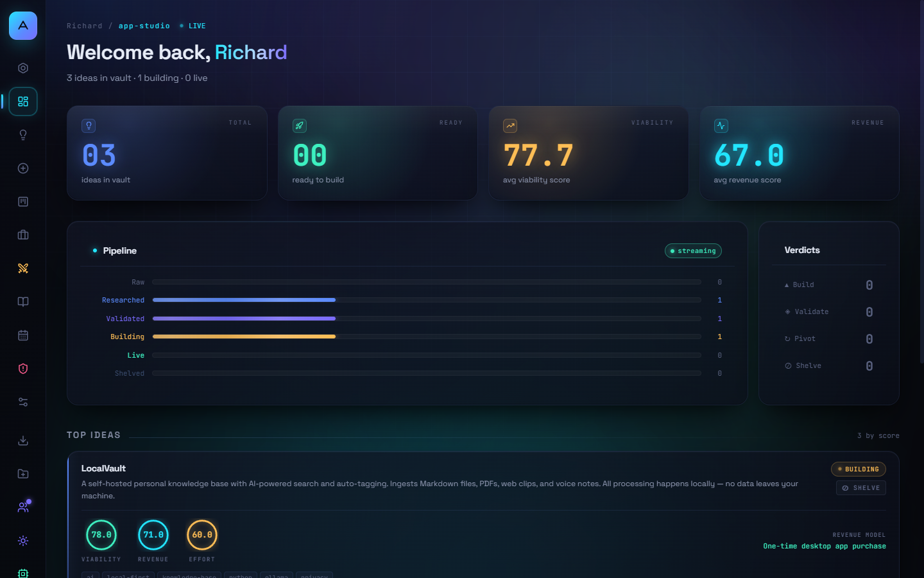The width and height of the screenshot is (924, 578).
Task: Click the Raw pipeline stage label
Action: [138, 283]
